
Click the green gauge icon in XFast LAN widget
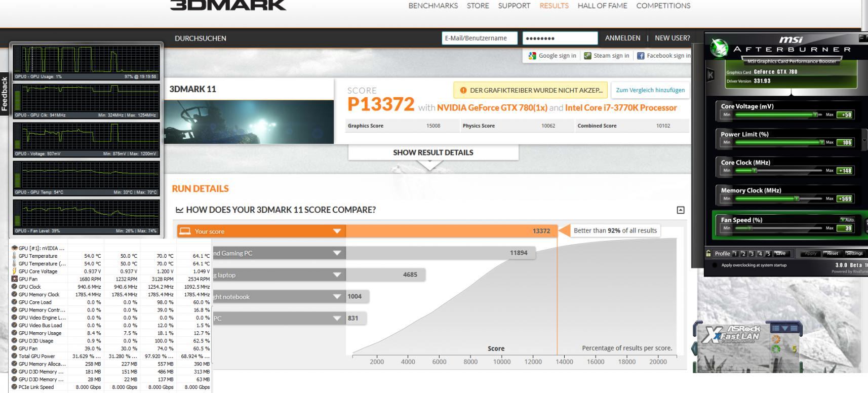coord(776,349)
